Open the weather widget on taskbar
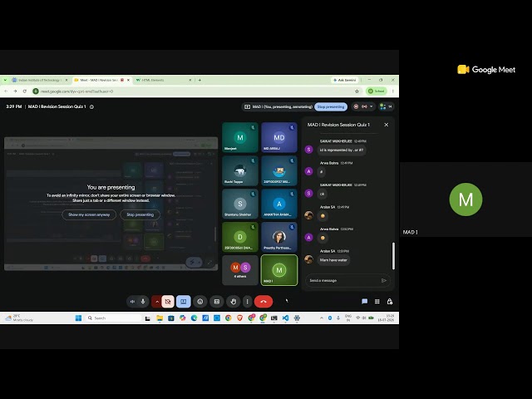Viewport: 532px width, 399px height. click(19, 318)
